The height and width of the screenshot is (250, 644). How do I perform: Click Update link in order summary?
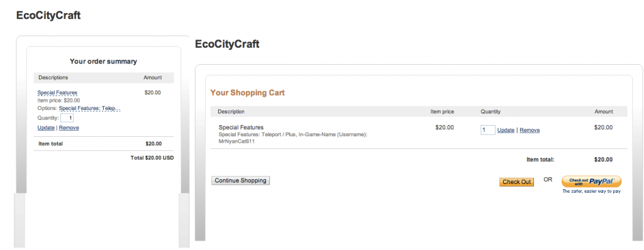click(46, 128)
